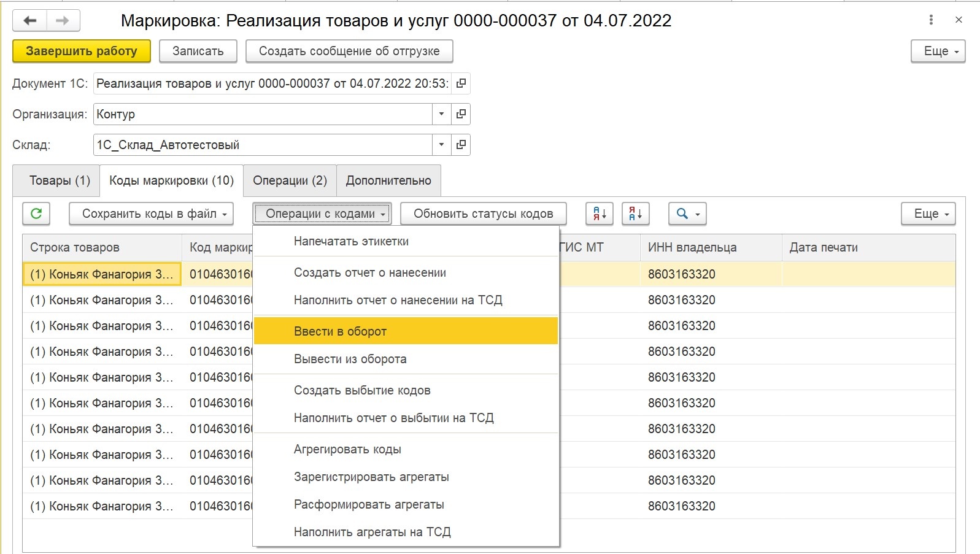Open the Документ 1С linked document icon
The height and width of the screenshot is (554, 980).
[461, 83]
